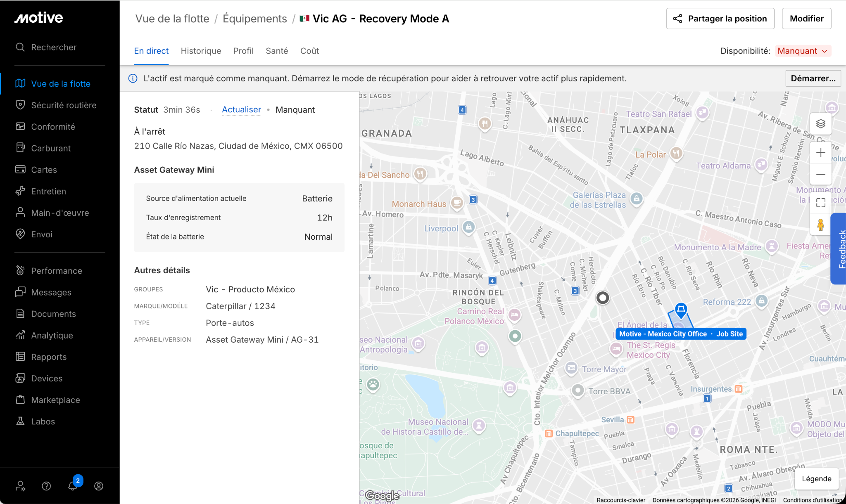The height and width of the screenshot is (504, 846).
Task: Open the help question mark icon
Action: [x=46, y=486]
